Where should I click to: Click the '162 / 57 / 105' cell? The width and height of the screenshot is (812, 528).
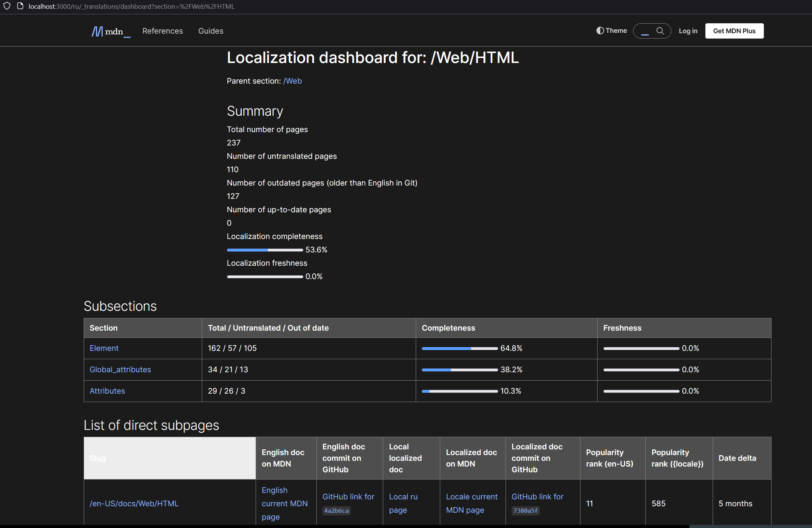point(309,348)
